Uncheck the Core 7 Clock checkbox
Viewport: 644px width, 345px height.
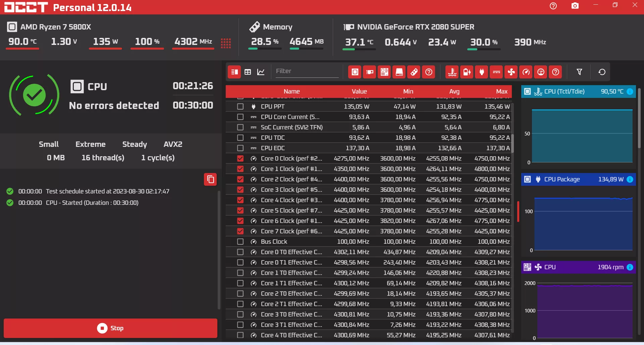pos(240,231)
